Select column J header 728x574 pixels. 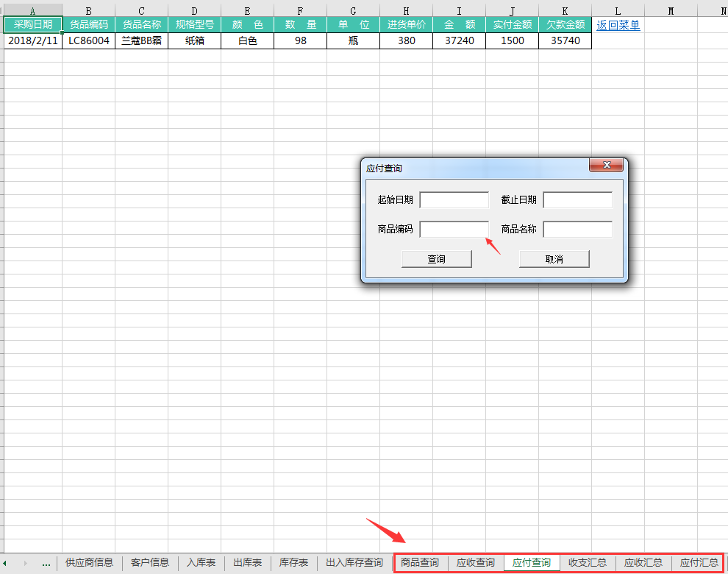point(512,11)
